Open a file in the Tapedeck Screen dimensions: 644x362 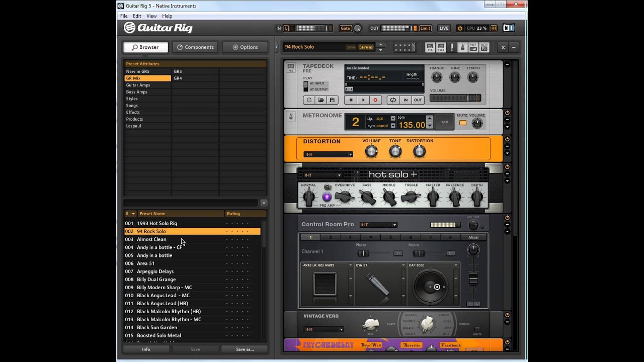point(321,100)
